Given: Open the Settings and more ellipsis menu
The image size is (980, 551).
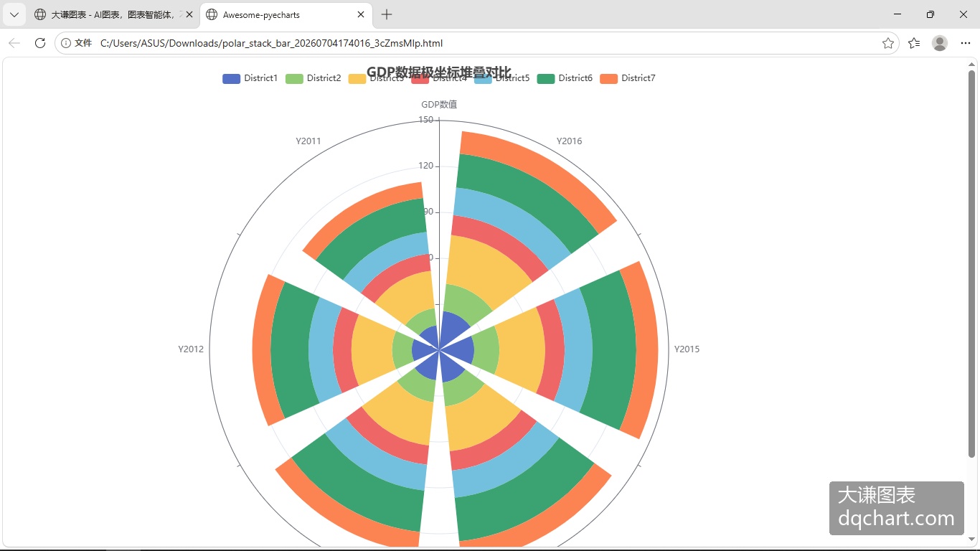Looking at the screenshot, I should click(965, 43).
